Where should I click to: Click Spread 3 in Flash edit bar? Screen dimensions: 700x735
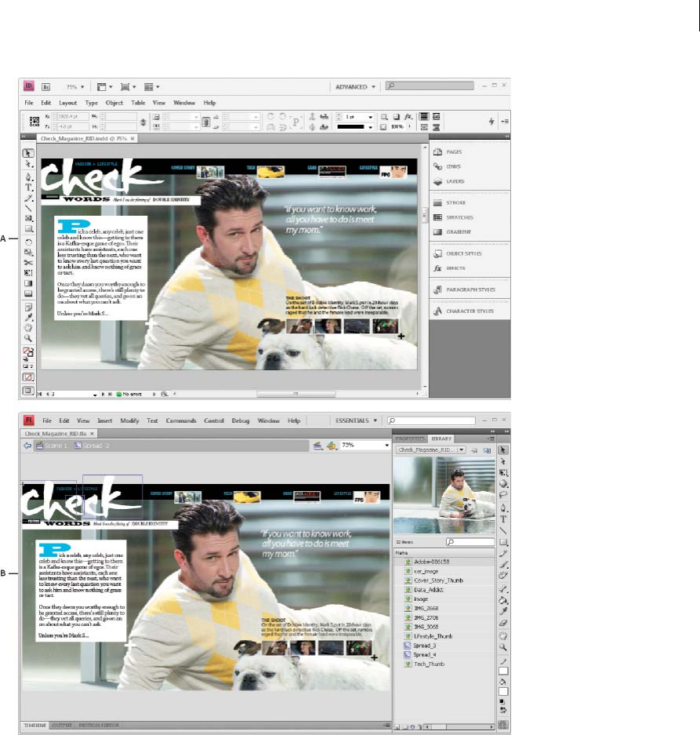pyautogui.click(x=92, y=446)
